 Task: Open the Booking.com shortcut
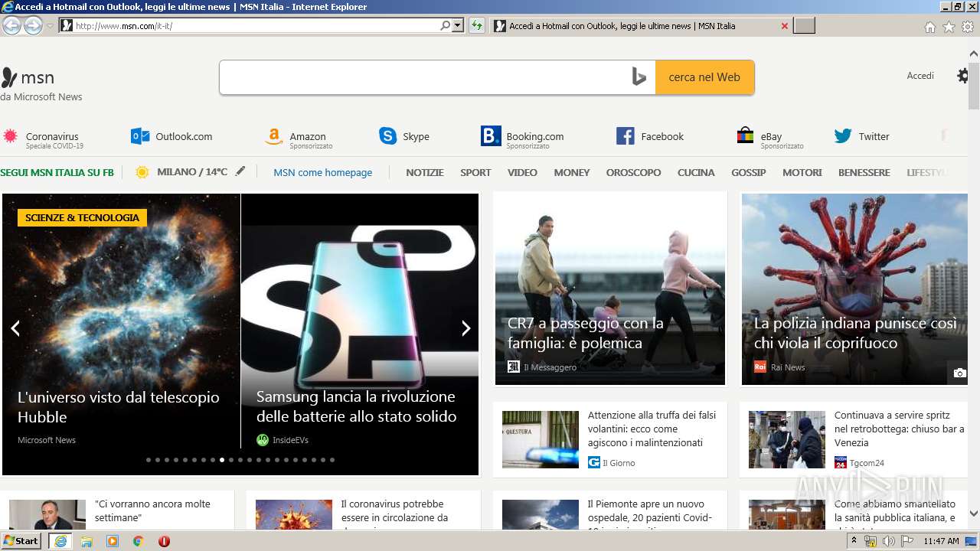(x=523, y=137)
